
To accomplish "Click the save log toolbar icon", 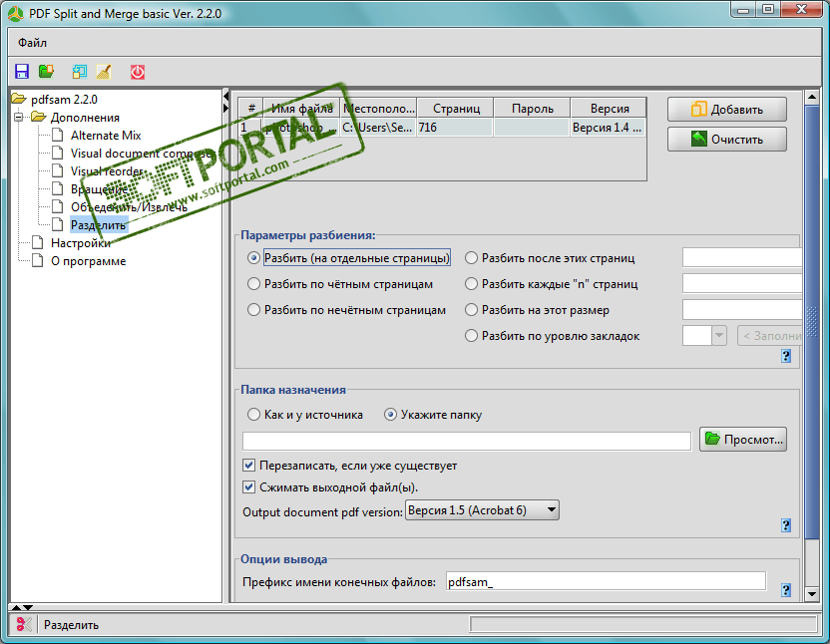I will point(80,72).
